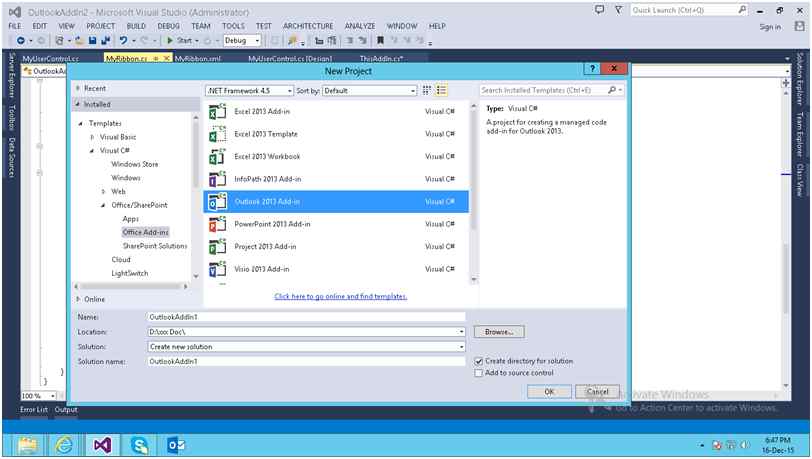Switch to the ThisAddIn.cs tab
812x459 pixels.
click(381, 59)
